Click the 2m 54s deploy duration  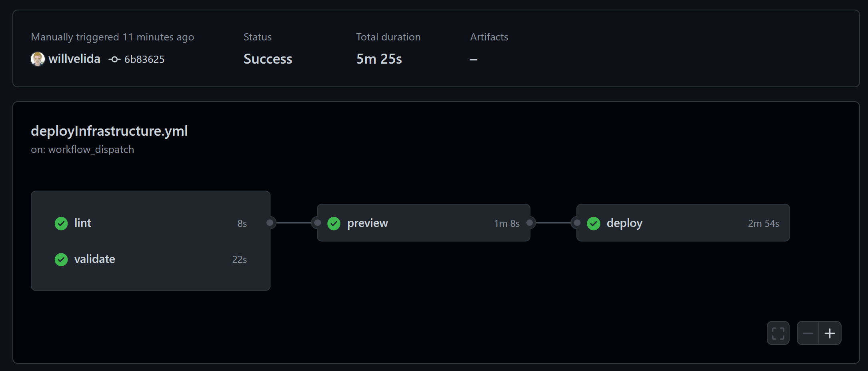763,223
